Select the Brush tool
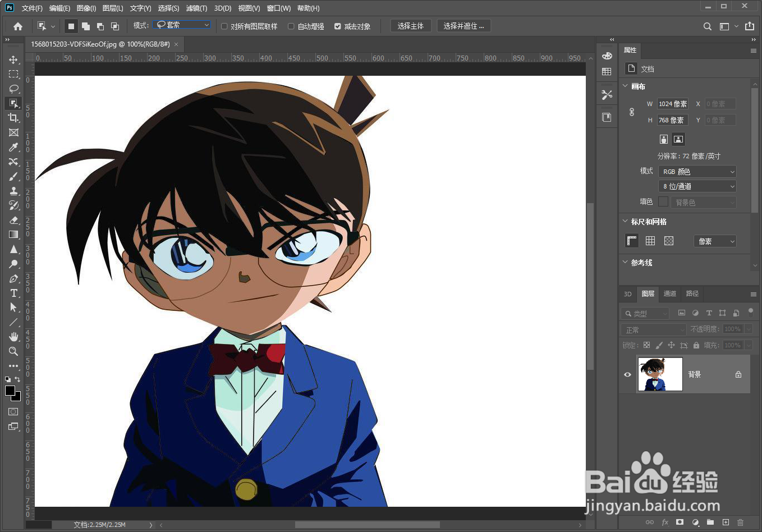Image resolution: width=762 pixels, height=532 pixels. tap(13, 176)
